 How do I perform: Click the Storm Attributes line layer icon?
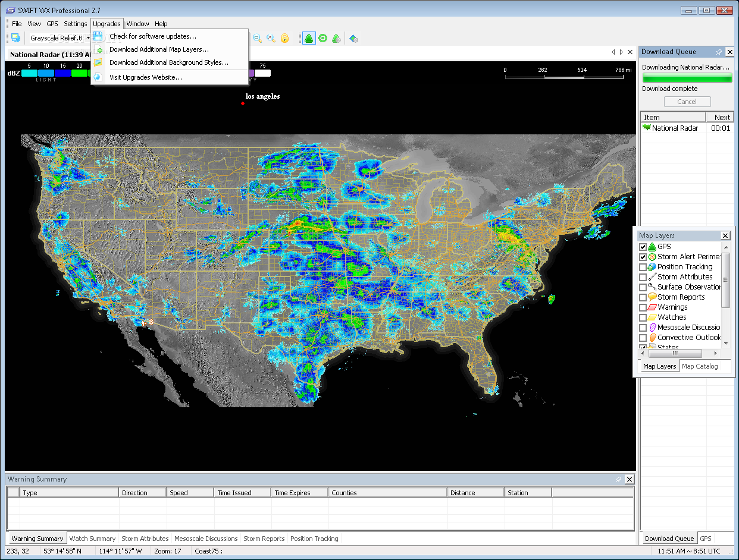(x=652, y=277)
